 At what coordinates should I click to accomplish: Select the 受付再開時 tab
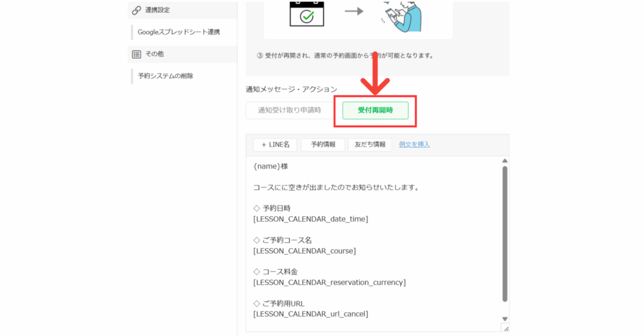point(375,110)
